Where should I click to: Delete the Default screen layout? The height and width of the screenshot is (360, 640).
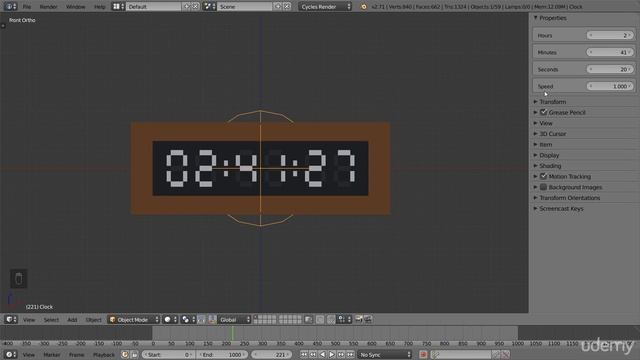(196, 7)
